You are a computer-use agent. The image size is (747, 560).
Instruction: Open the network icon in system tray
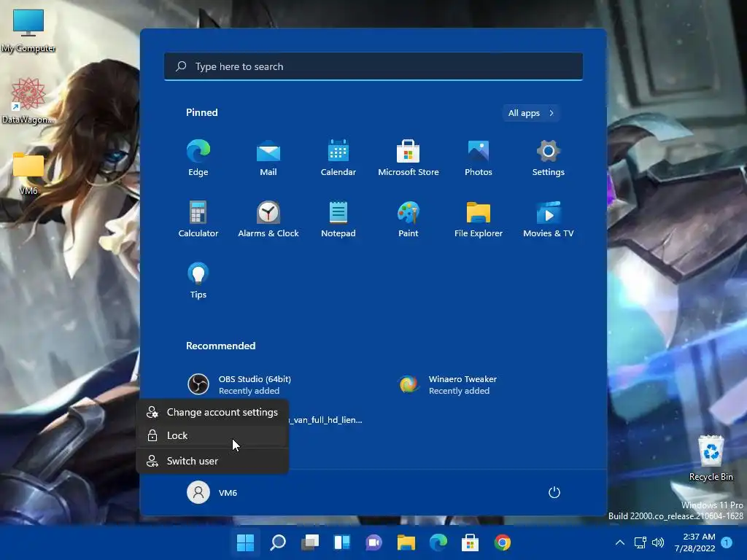[640, 542]
